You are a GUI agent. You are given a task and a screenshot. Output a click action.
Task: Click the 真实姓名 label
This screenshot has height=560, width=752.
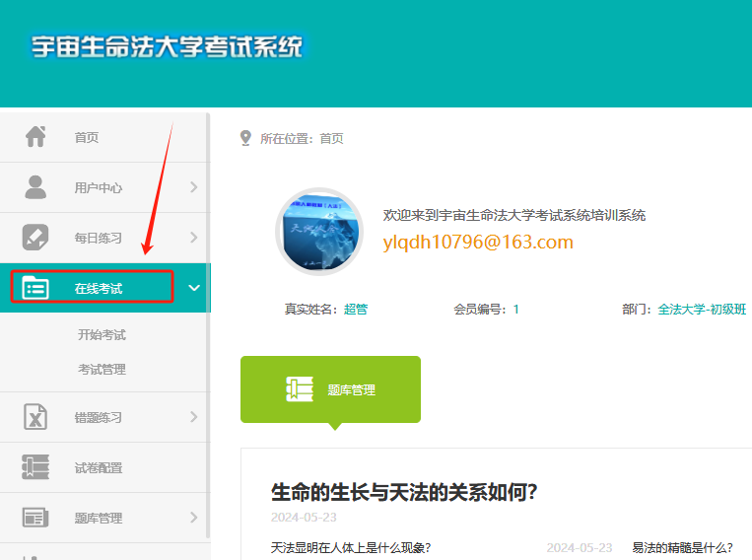point(308,309)
